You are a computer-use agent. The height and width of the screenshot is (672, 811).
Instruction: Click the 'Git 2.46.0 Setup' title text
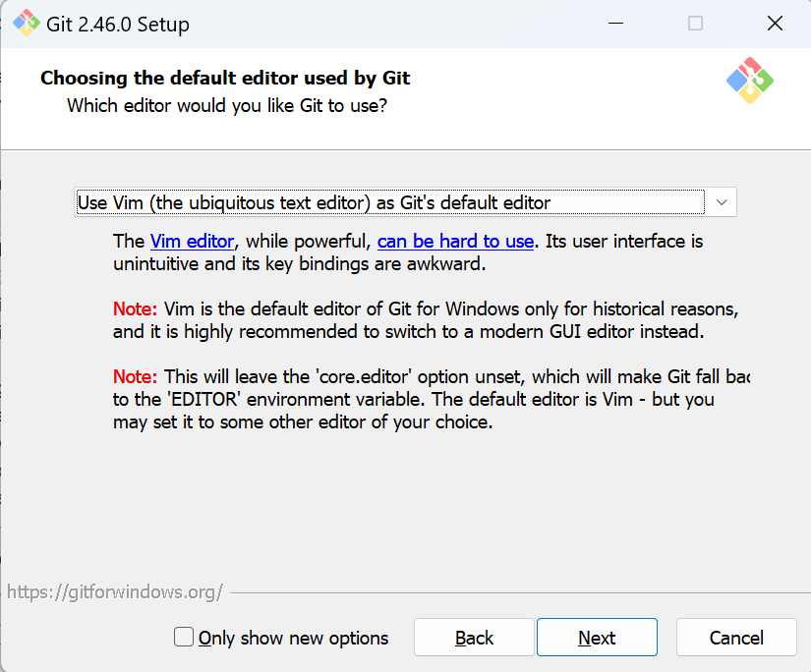pos(118,25)
